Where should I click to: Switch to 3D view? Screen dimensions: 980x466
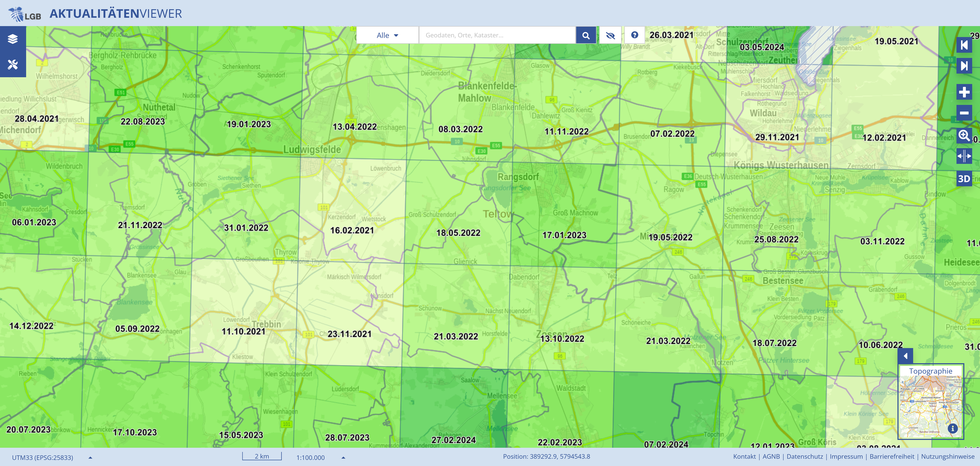coord(964,179)
